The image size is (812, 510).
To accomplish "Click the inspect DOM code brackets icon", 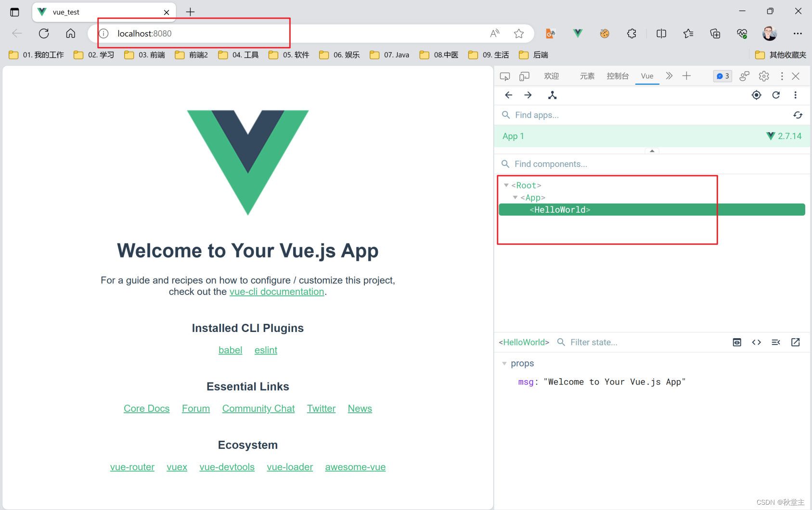I will [757, 342].
